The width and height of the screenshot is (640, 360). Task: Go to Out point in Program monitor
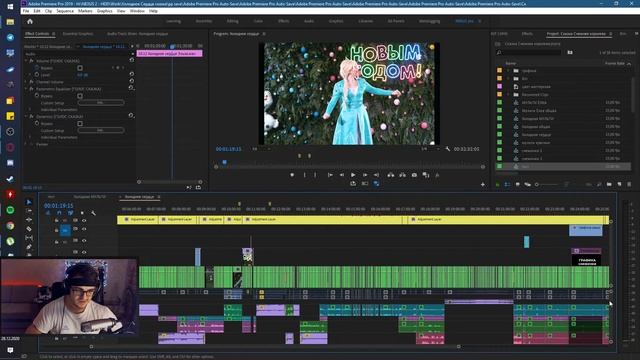pos(376,175)
